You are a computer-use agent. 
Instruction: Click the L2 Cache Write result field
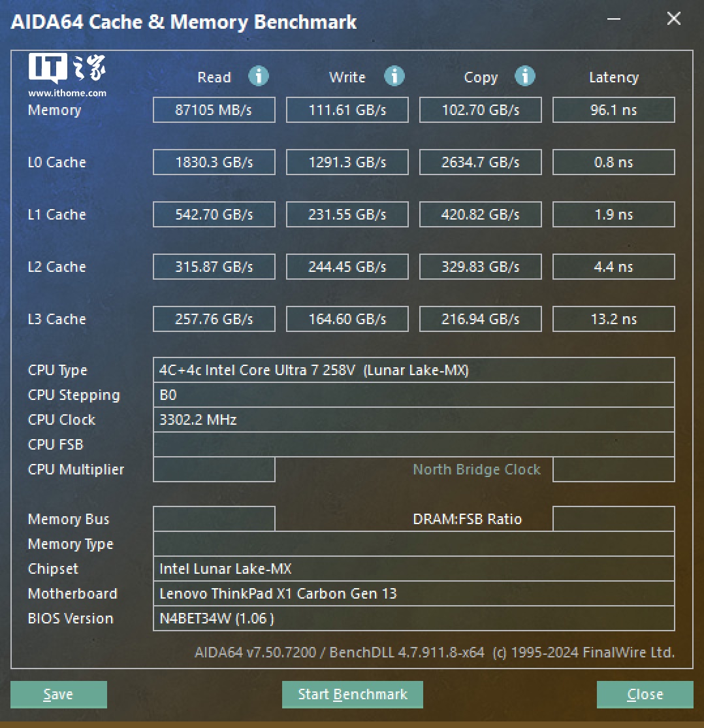(x=347, y=267)
